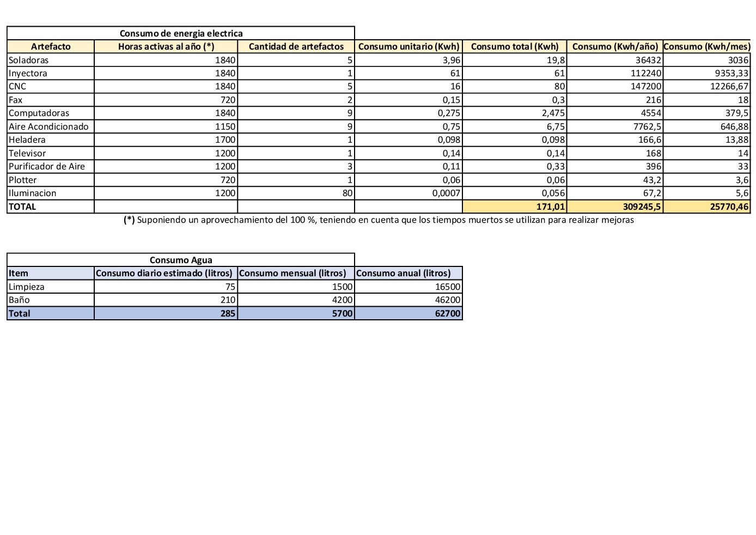Viewport: 756px width, 535px height.
Task: Click the water Total 62700 cell
Action: click(409, 313)
